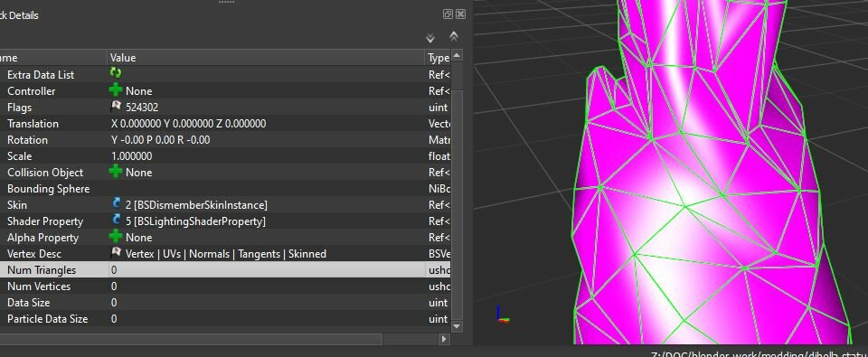Click the Block Details panel title
Screen dimensions: 868x357
pos(19,15)
